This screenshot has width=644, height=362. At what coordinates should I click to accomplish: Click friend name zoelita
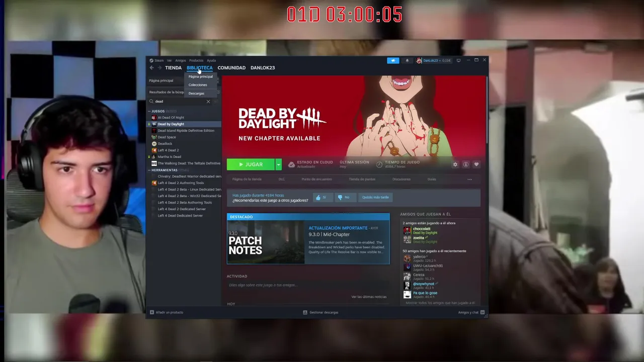[419, 238]
